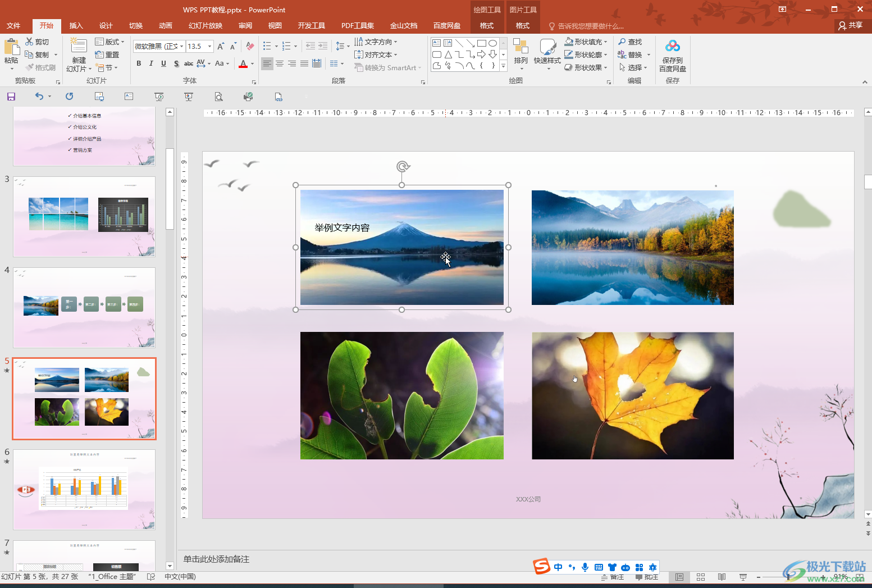Image resolution: width=872 pixels, height=588 pixels.
Task: Click the Redo icon in the quick access toolbar
Action: point(69,97)
